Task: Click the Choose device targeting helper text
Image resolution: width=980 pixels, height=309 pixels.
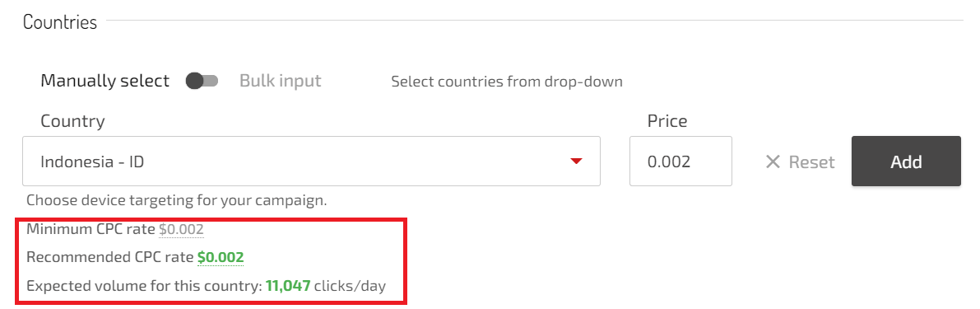Action: pos(177,201)
